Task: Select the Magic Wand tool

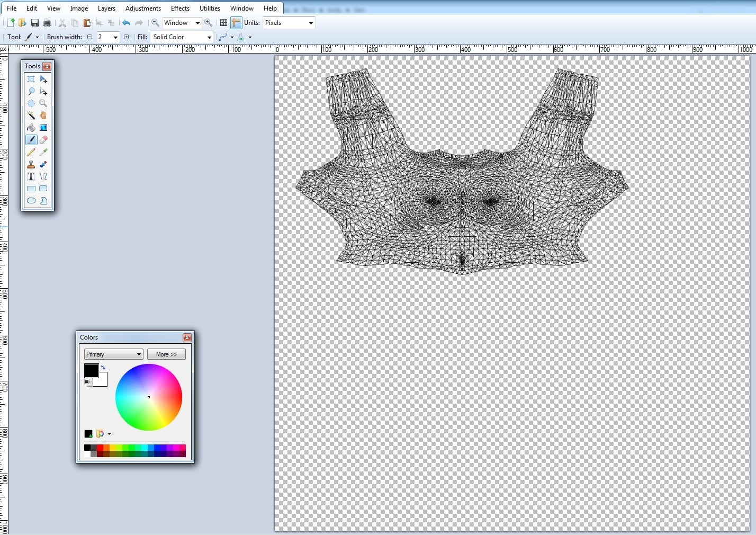Action: 31,115
